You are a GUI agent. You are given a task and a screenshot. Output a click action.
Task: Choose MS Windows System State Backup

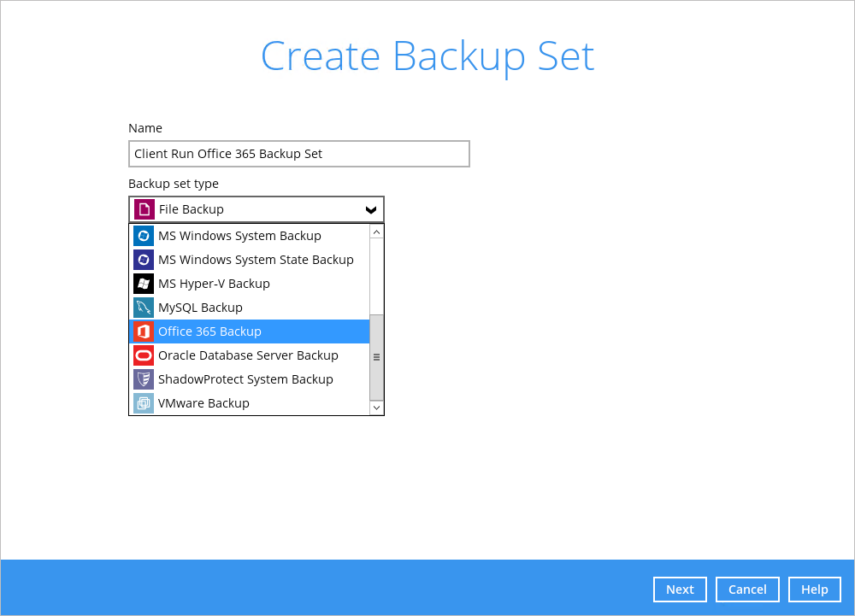249,260
